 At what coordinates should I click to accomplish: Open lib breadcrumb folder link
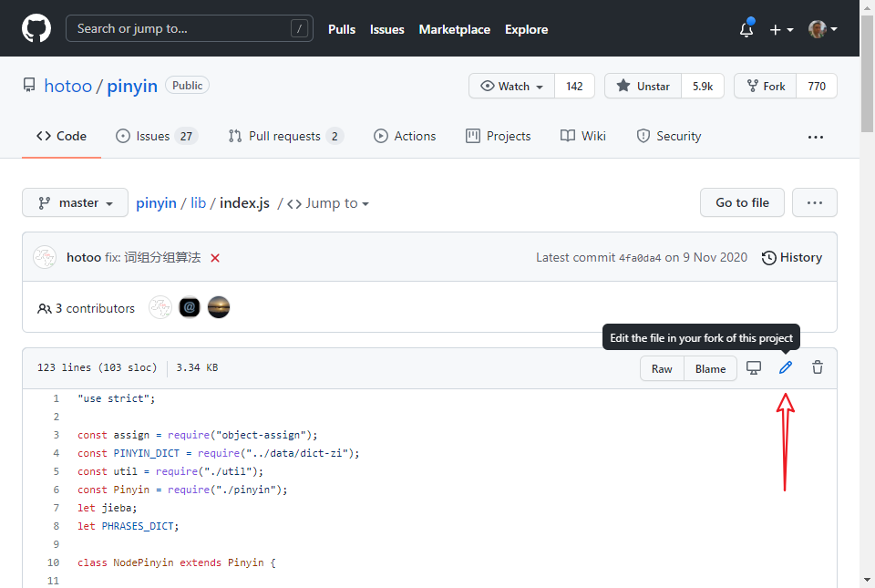click(x=198, y=203)
